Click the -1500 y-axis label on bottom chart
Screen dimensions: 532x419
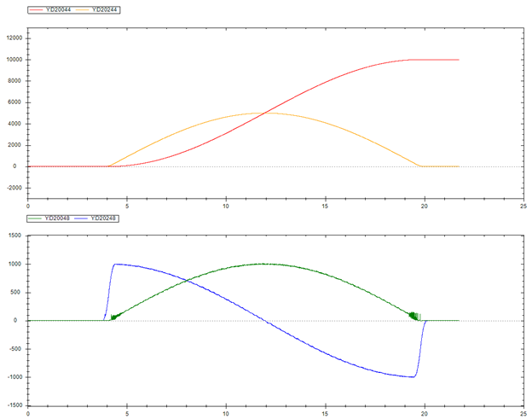tap(14, 405)
